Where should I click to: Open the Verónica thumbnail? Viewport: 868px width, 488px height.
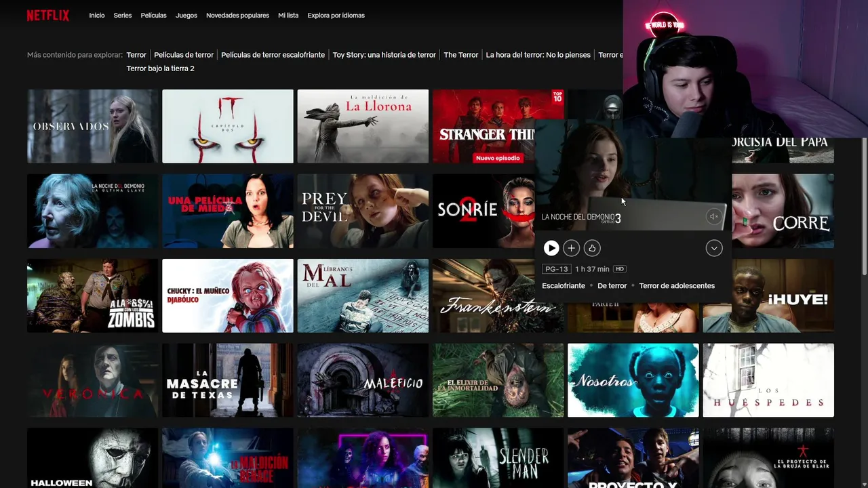(92, 380)
